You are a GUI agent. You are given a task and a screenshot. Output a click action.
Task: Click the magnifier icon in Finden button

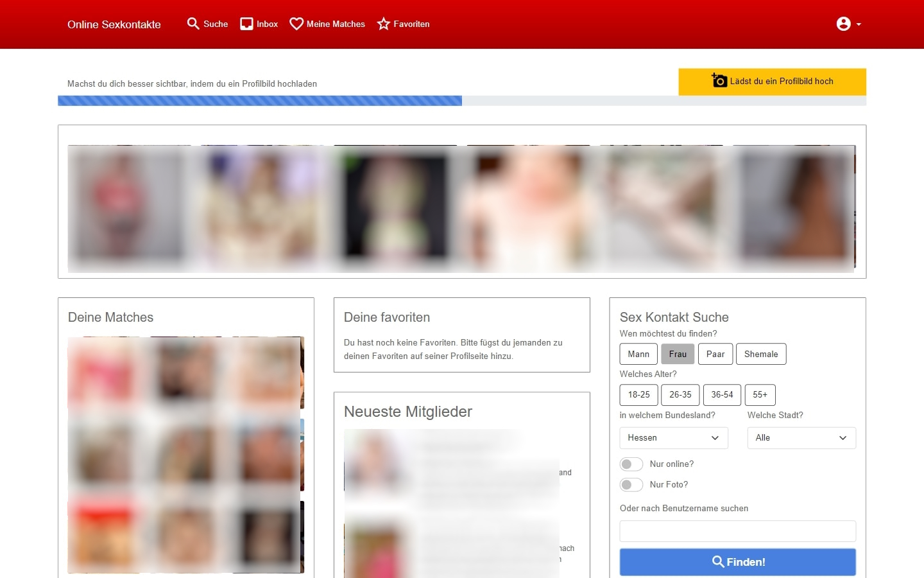[x=718, y=562]
